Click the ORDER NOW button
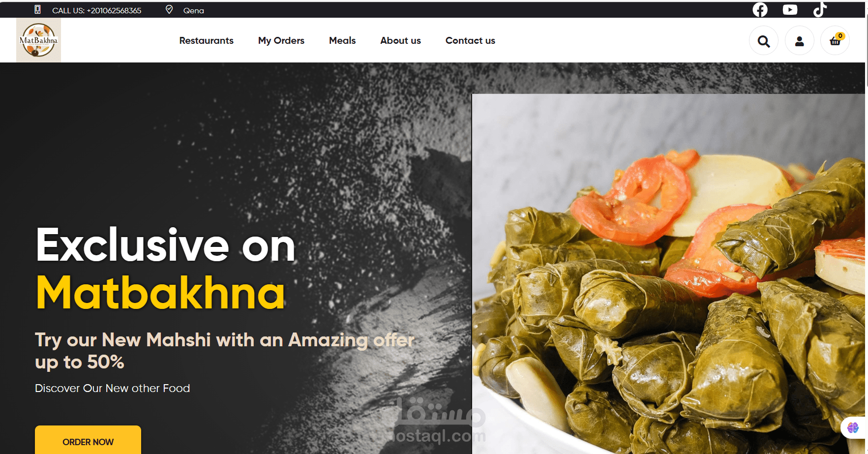The height and width of the screenshot is (454, 868). point(88,440)
